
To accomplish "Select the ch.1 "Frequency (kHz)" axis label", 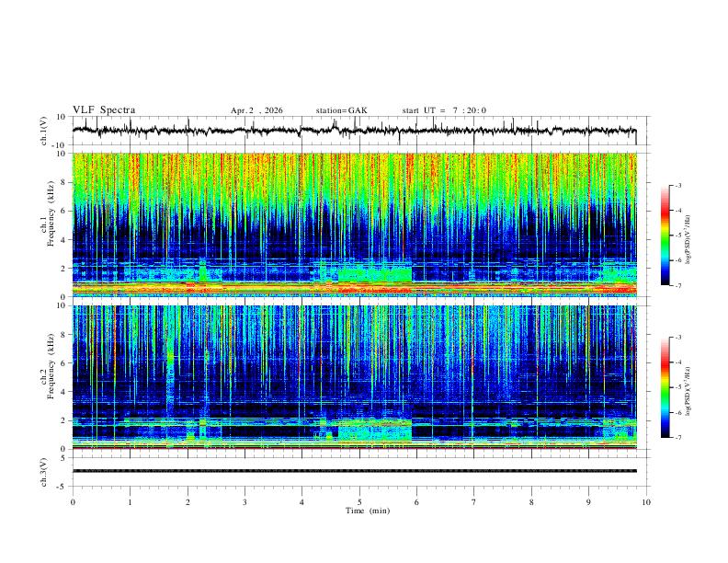I will point(51,214).
